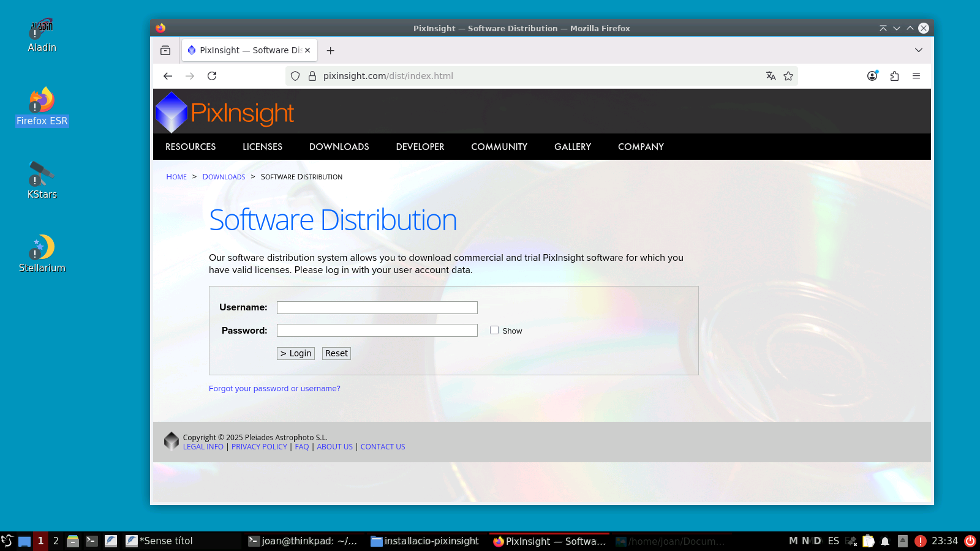
Task: Open the COMMUNITY navigation menu
Action: [499, 147]
